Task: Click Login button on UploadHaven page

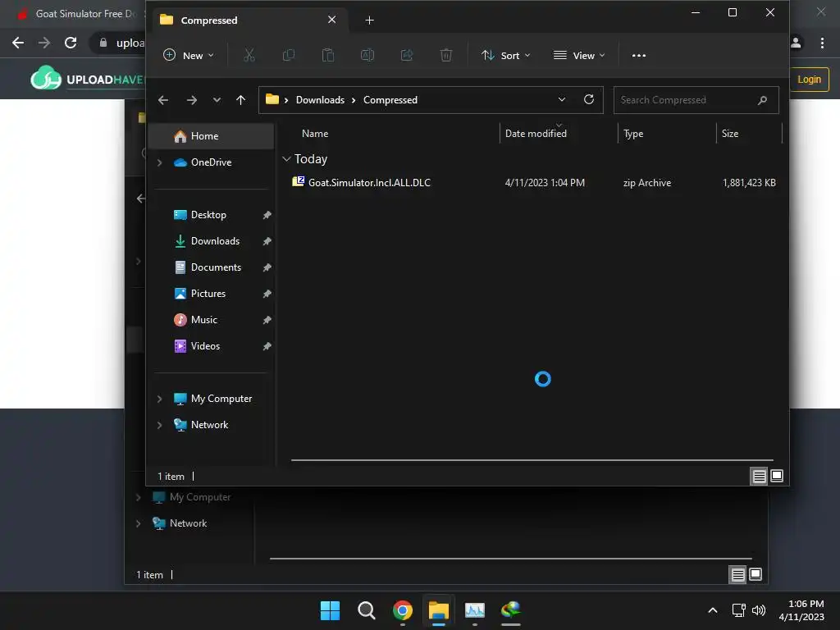Action: (x=809, y=80)
